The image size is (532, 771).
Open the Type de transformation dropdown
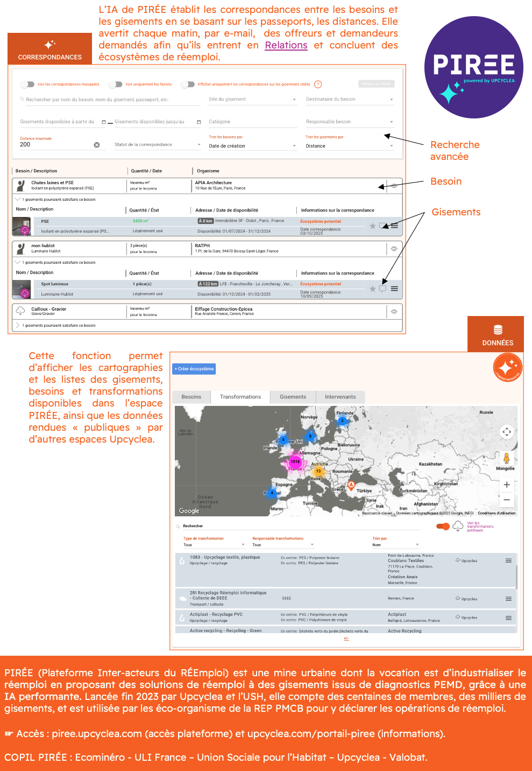[214, 545]
